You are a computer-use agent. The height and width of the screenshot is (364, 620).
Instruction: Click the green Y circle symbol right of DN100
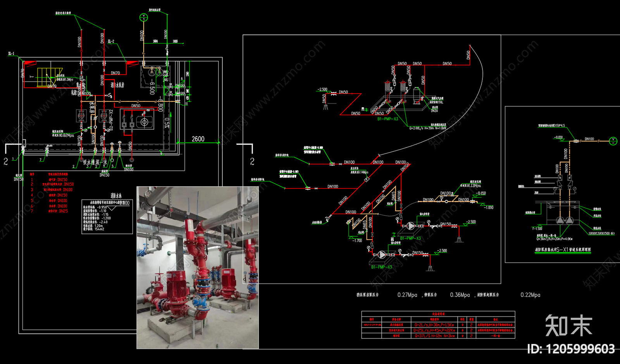coord(613,141)
